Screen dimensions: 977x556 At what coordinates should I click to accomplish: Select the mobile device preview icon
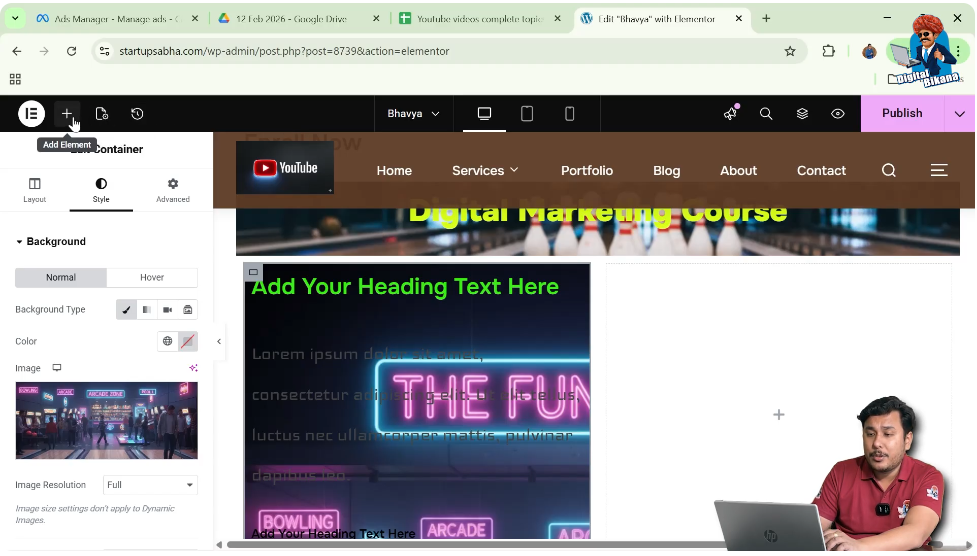[569, 113]
